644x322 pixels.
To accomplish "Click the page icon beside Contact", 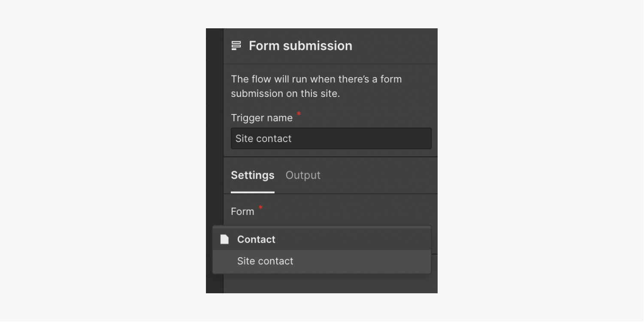I will tap(224, 239).
